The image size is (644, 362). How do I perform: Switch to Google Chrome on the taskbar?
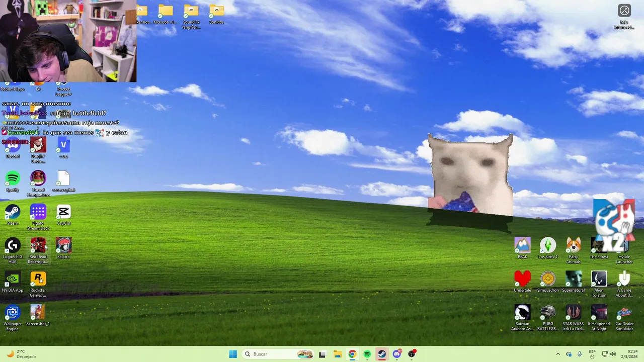[352, 354]
